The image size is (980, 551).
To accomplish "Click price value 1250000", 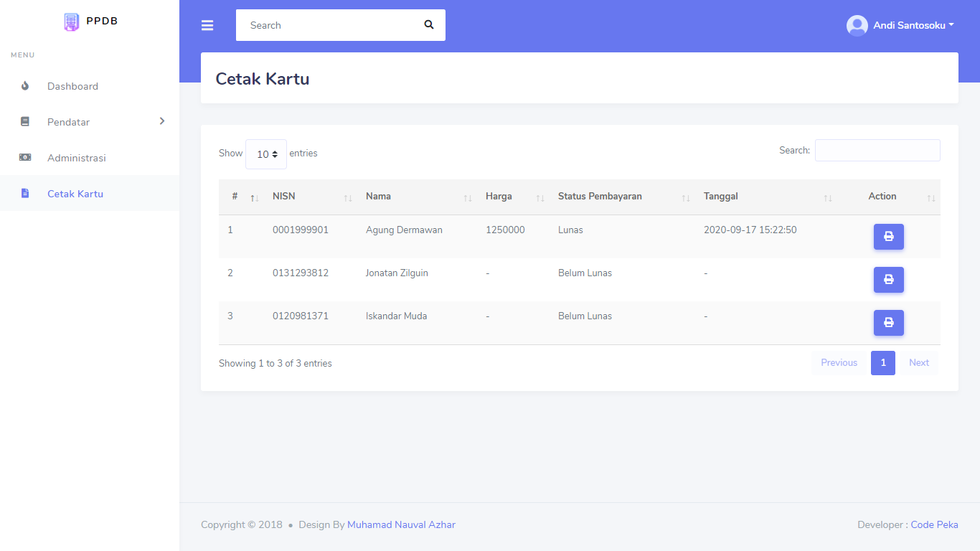I will pos(505,230).
